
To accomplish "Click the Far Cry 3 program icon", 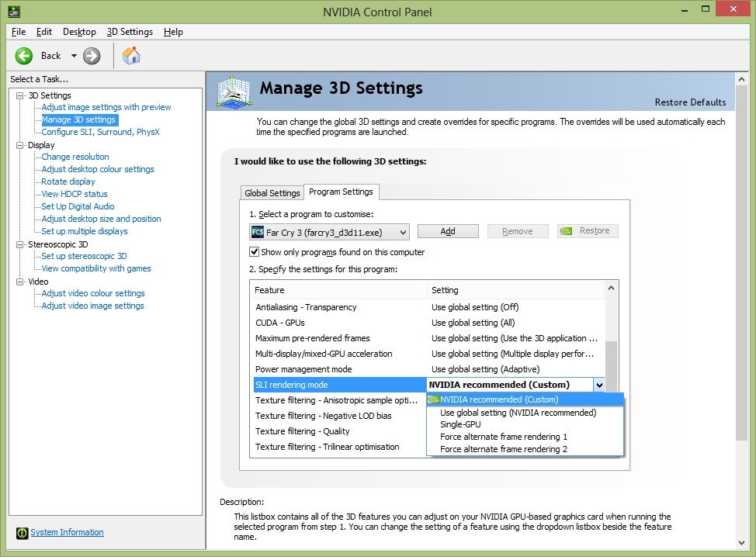I will point(258,232).
